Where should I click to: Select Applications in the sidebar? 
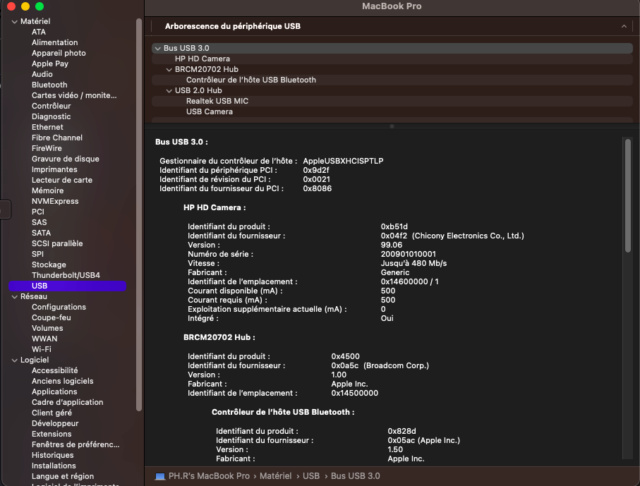coord(54,392)
